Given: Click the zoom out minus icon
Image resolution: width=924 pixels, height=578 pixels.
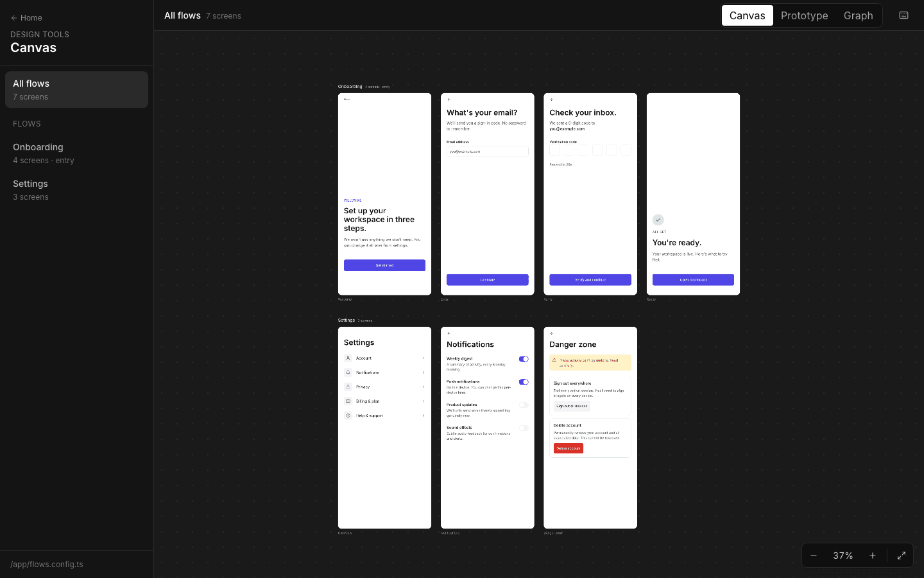Looking at the screenshot, I should point(814,556).
